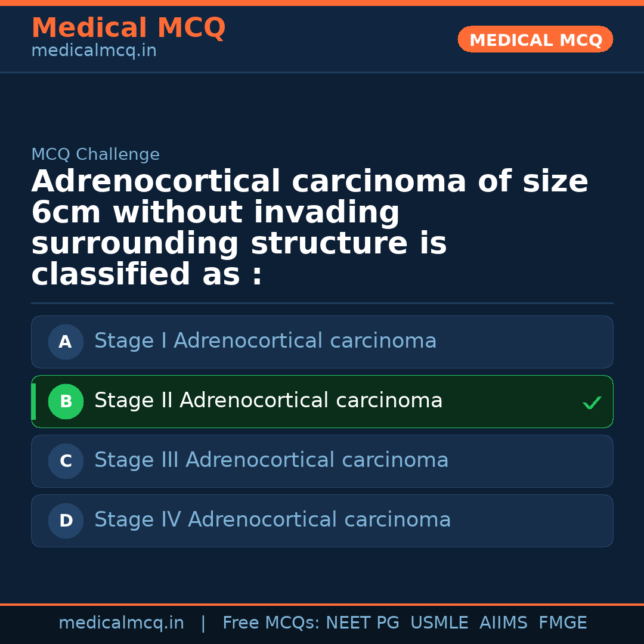The image size is (644, 644).
Task: Select the Stage I Adrenocortical carcinoma answer text
Action: click(265, 341)
